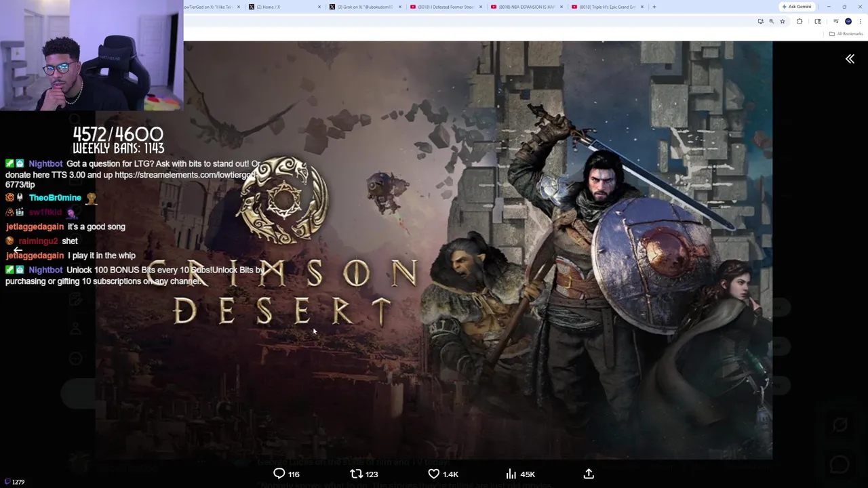Click the Ask Gemini button
The width and height of the screenshot is (868, 488).
point(796,7)
